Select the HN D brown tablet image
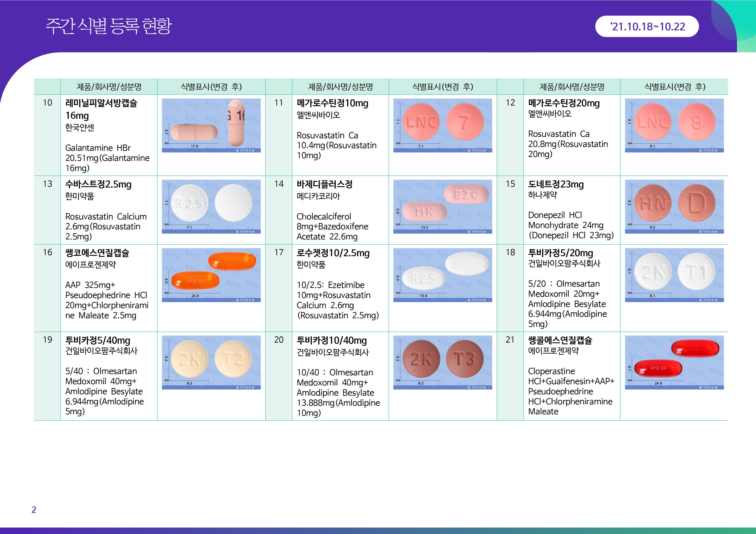The image size is (756, 534). (674, 206)
